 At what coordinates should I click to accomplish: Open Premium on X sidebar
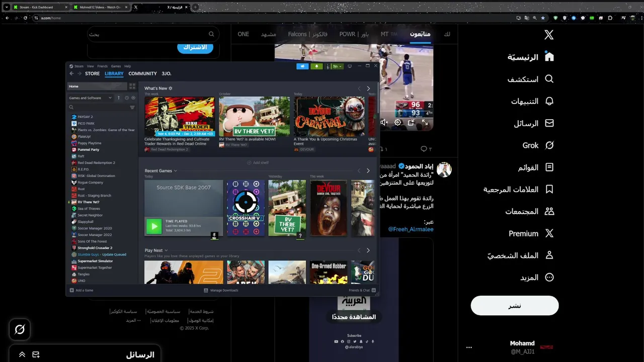531,233
